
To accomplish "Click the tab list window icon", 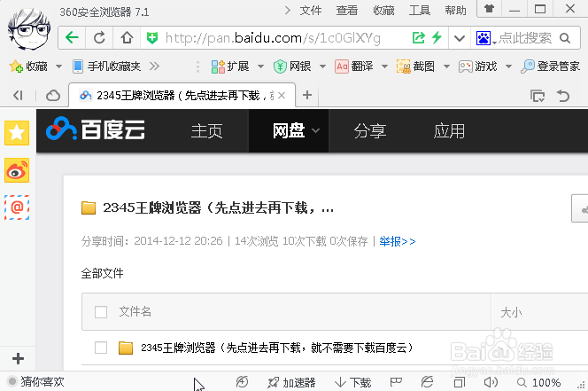I will pos(538,96).
